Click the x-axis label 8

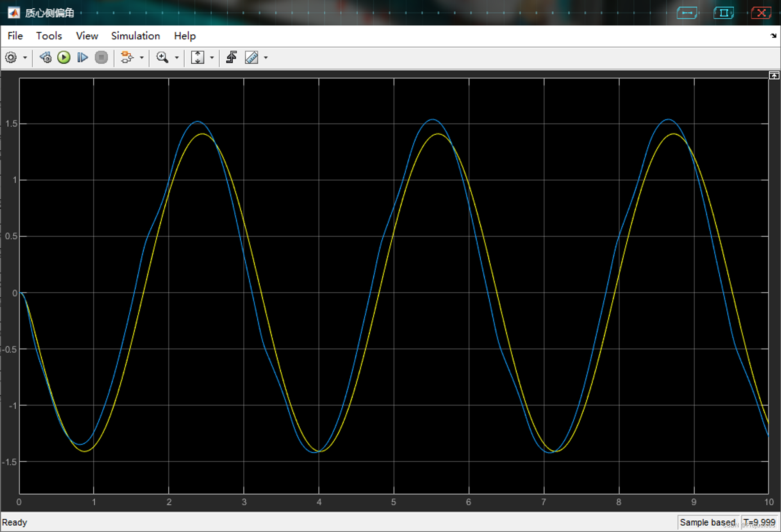(619, 502)
